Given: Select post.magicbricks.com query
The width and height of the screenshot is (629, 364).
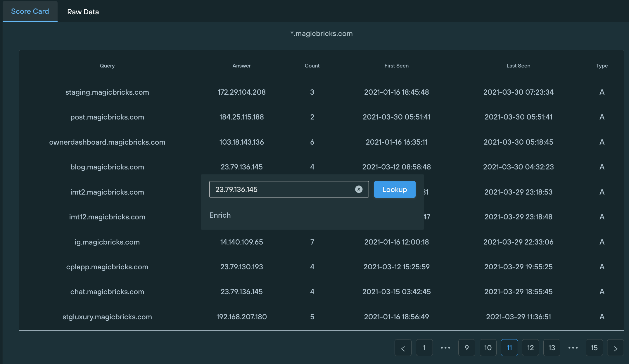Looking at the screenshot, I should pos(107,117).
